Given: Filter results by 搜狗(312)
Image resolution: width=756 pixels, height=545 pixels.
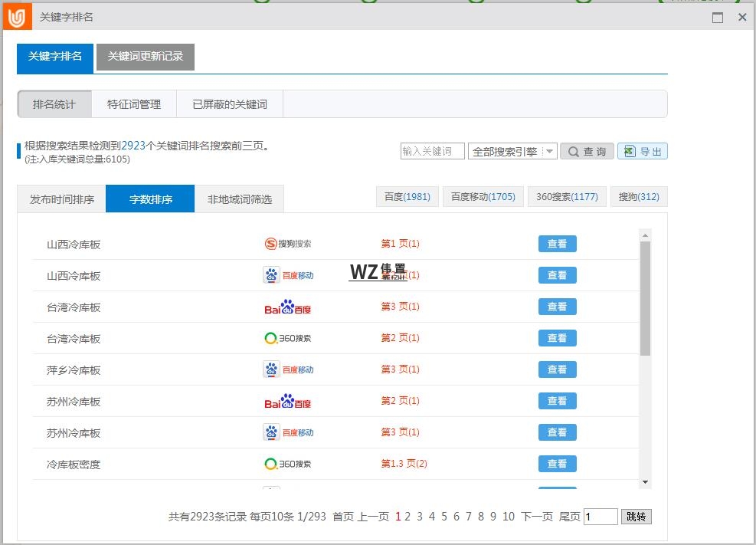Looking at the screenshot, I should click(638, 196).
